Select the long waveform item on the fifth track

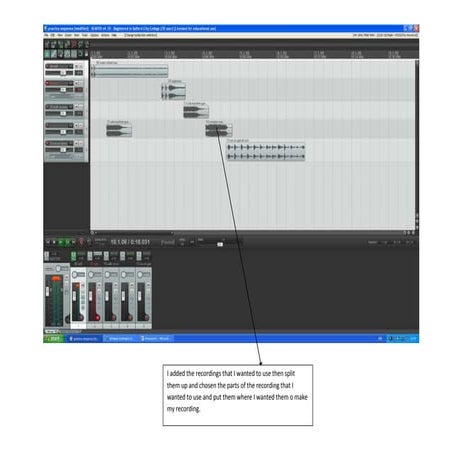point(266,152)
